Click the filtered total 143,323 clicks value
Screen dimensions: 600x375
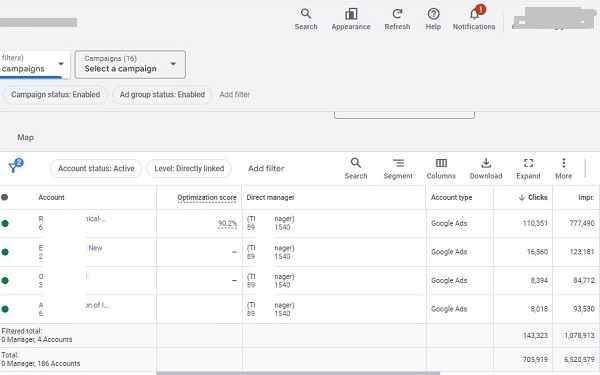535,336
